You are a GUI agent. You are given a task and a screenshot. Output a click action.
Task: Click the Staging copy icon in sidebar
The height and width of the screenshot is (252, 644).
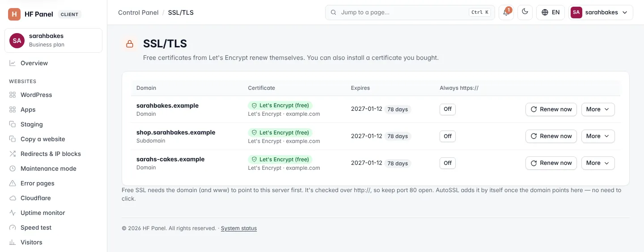[13, 124]
